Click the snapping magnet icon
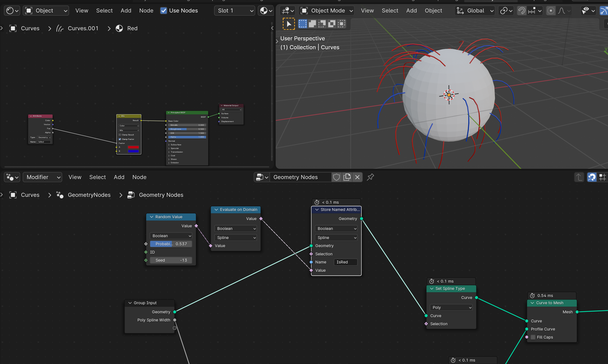The image size is (608, 364). tap(522, 10)
